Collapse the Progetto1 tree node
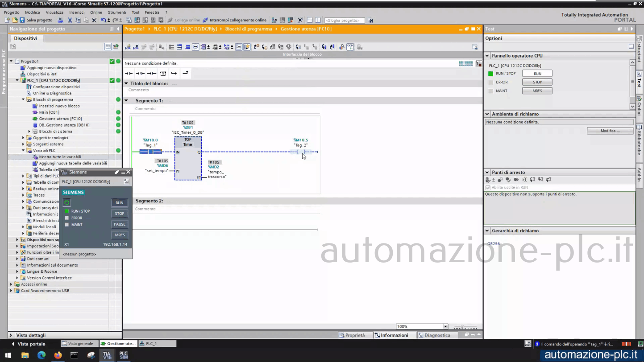 (11, 62)
